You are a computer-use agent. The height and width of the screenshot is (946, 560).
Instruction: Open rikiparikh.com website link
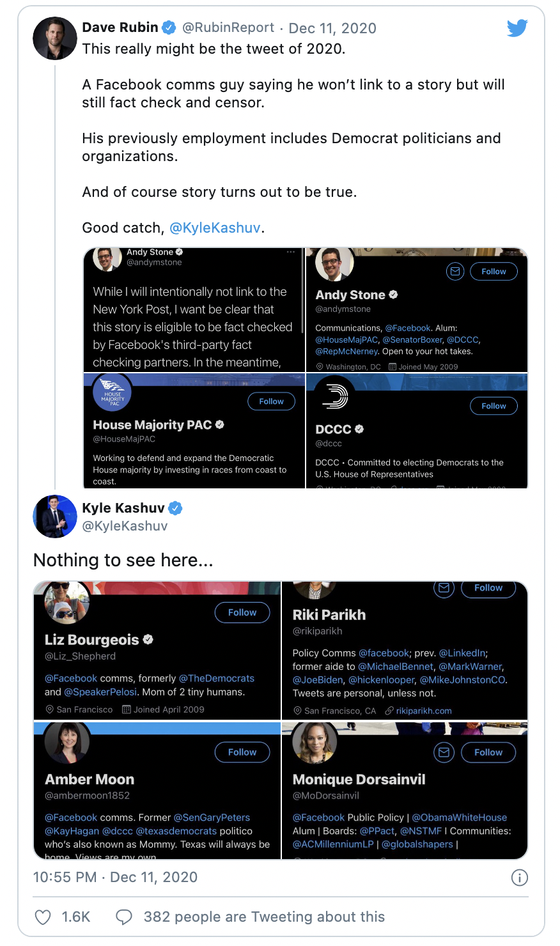[424, 711]
